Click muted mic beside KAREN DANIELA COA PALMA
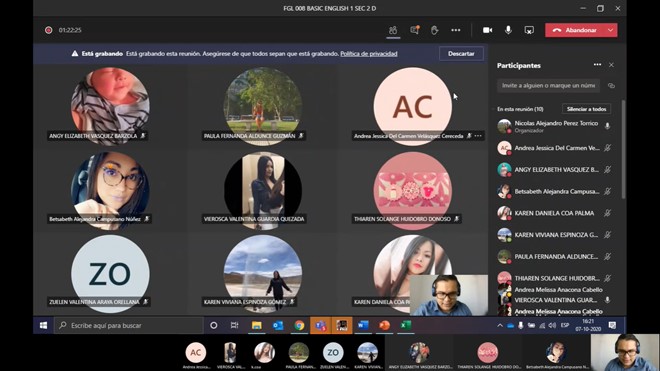Screen dimensions: 660x371 [x=607, y=213]
